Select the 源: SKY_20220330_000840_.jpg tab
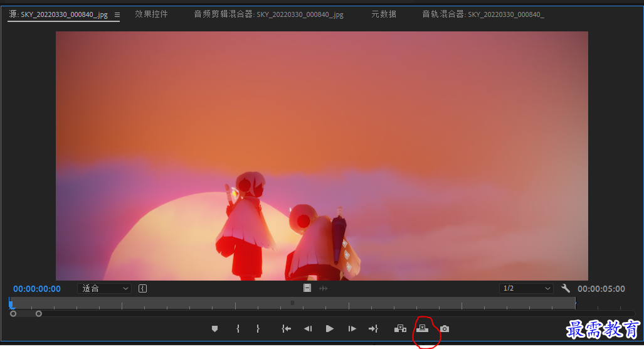Viewport: 644px width, 349px height. [58, 14]
